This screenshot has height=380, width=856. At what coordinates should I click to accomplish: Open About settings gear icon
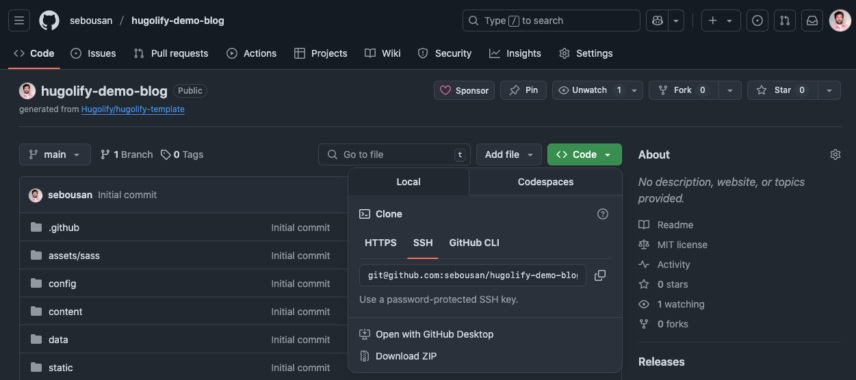835,155
